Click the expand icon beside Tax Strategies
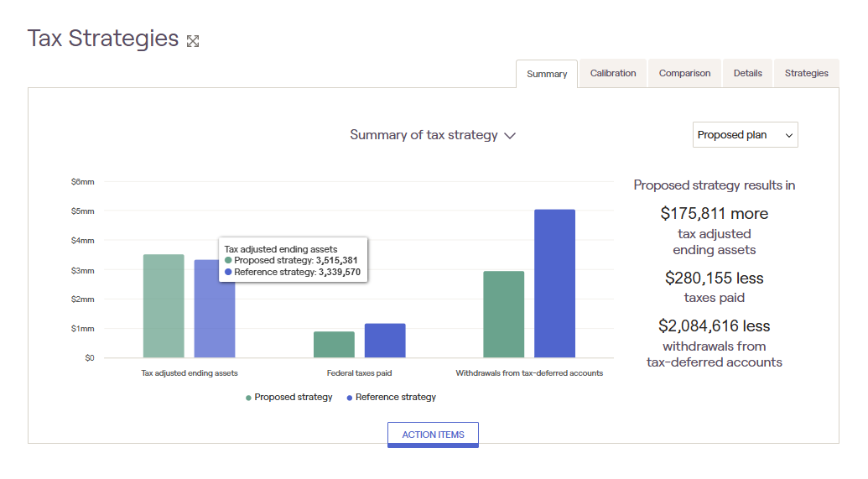The image size is (868, 479). point(193,41)
